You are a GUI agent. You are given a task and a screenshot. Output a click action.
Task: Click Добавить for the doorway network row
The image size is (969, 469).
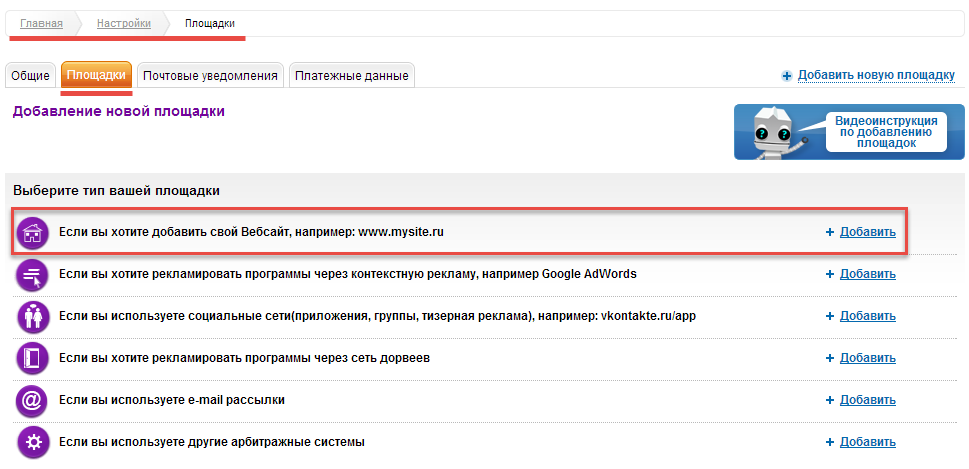coord(867,358)
